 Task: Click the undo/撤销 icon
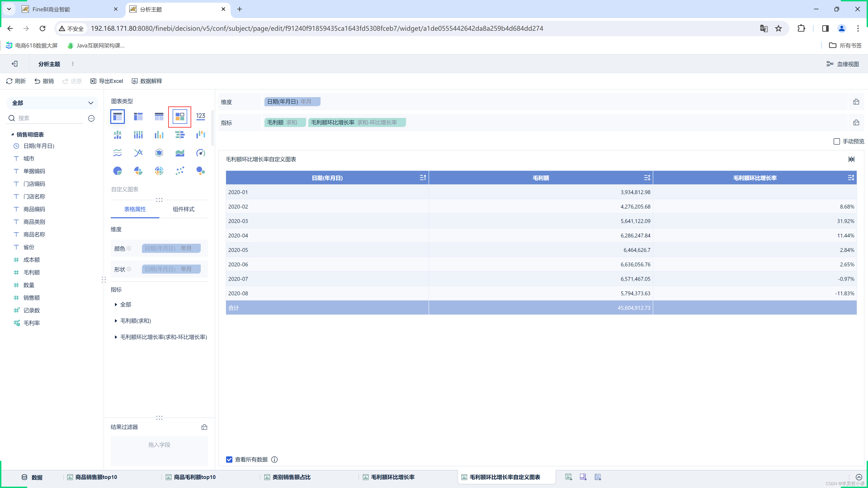coord(45,80)
